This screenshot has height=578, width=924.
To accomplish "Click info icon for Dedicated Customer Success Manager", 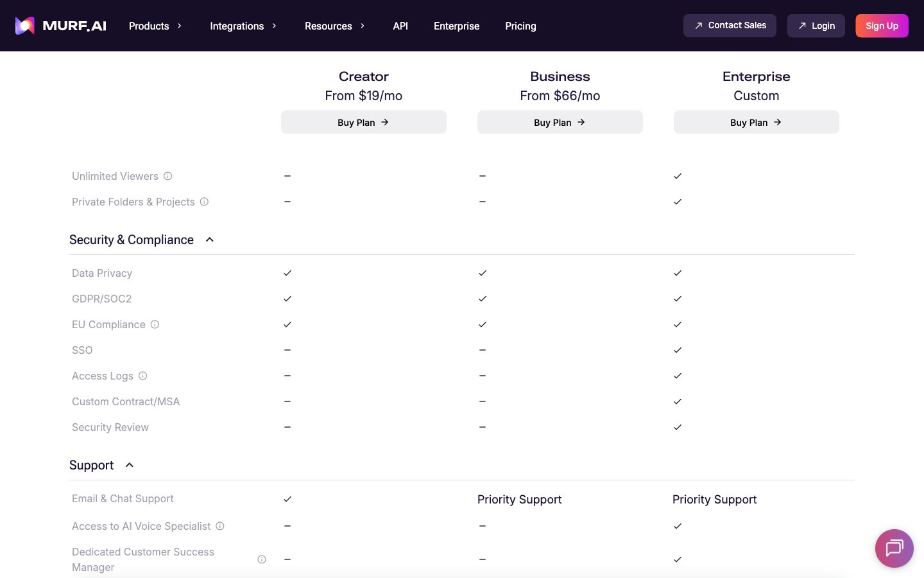I will click(x=262, y=559).
